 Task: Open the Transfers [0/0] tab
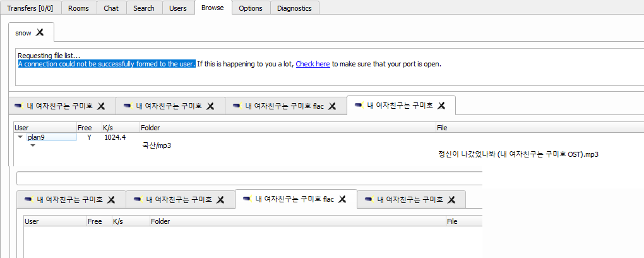click(x=30, y=8)
